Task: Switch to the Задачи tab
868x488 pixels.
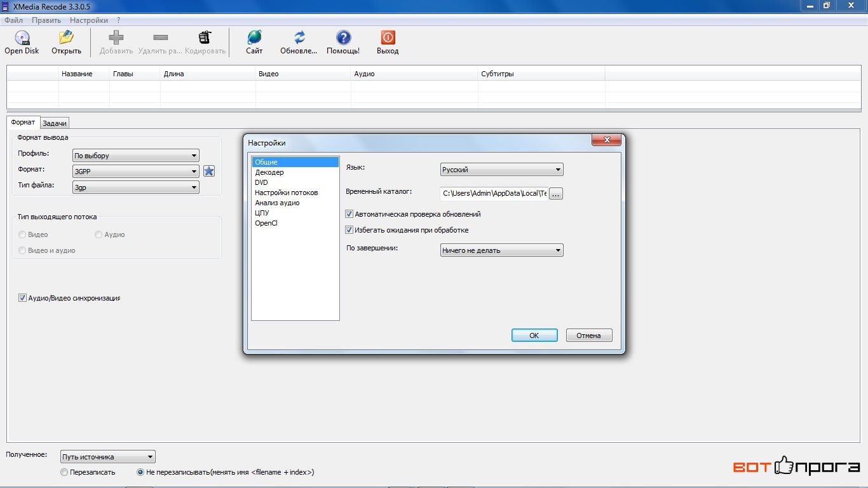Action: tap(55, 123)
